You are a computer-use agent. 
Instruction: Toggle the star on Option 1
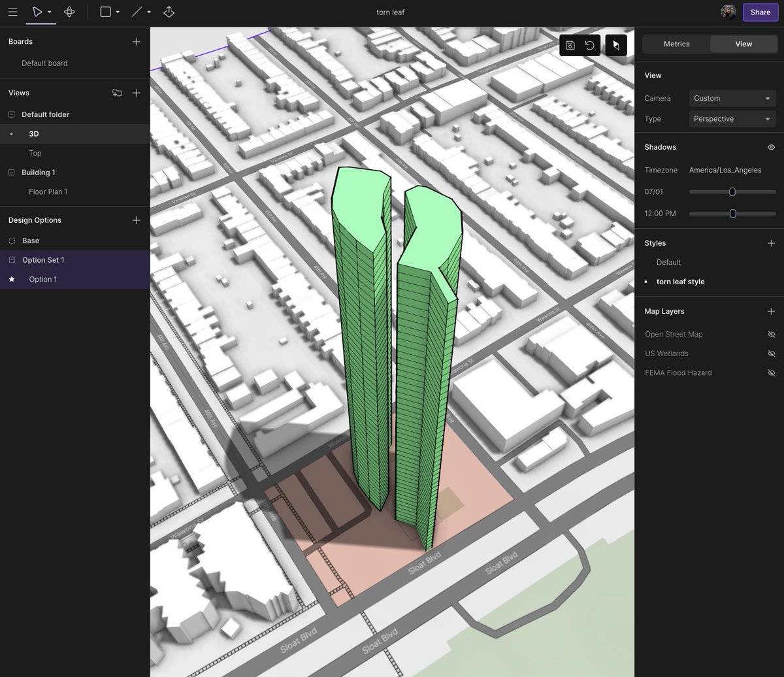click(x=12, y=279)
